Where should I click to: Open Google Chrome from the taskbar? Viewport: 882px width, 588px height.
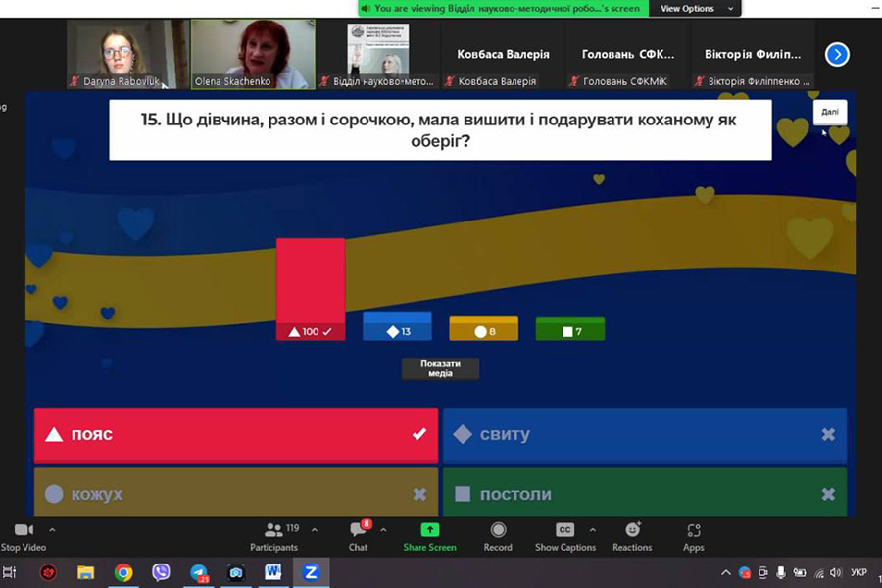coord(123,572)
